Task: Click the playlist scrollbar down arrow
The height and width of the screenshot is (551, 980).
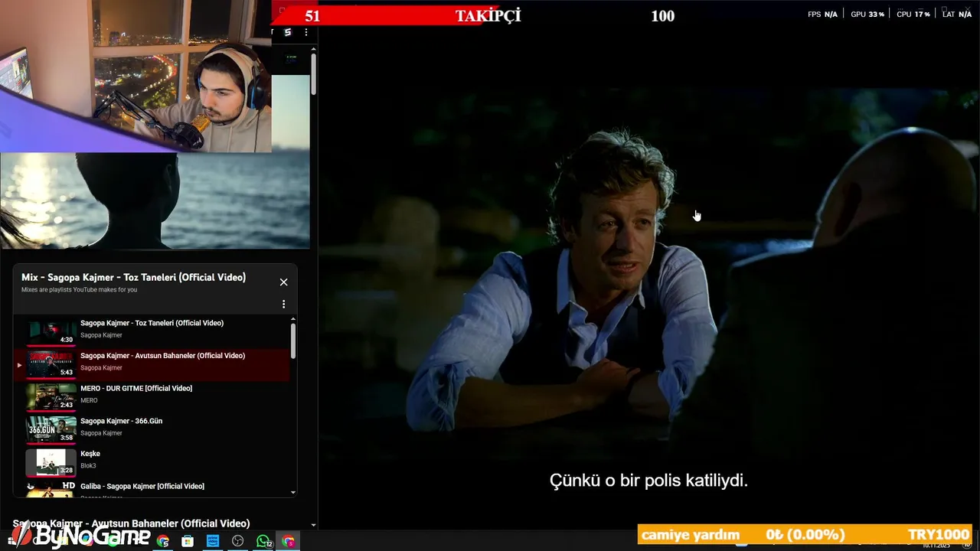Action: pos(293,493)
